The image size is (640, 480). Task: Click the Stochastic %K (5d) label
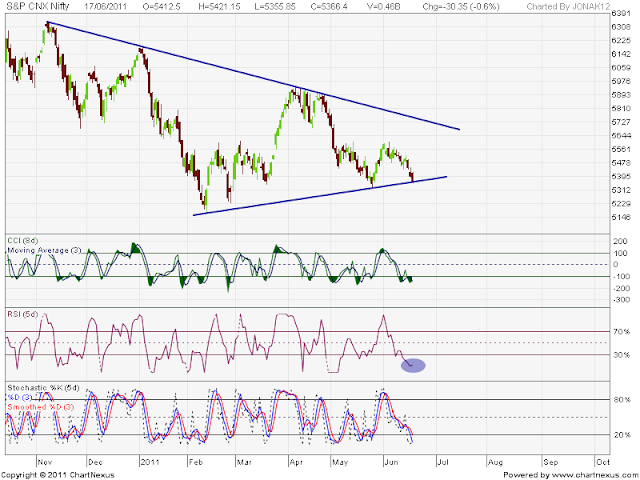click(x=43, y=388)
